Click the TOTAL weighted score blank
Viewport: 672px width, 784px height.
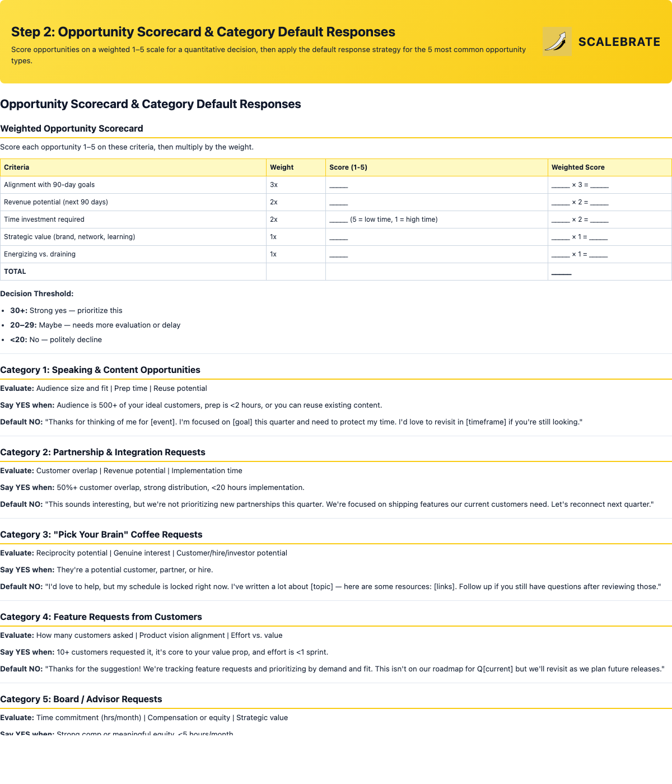tap(561, 273)
